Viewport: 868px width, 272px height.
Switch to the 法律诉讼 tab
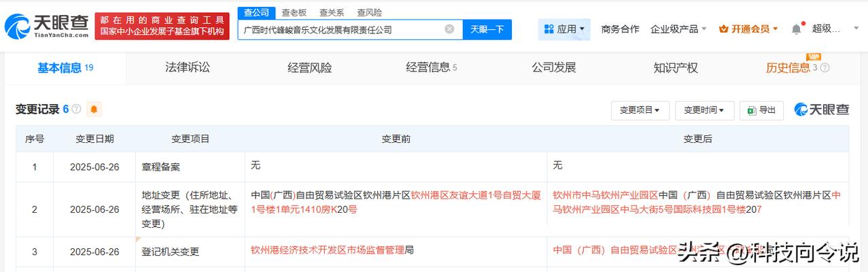[188, 67]
